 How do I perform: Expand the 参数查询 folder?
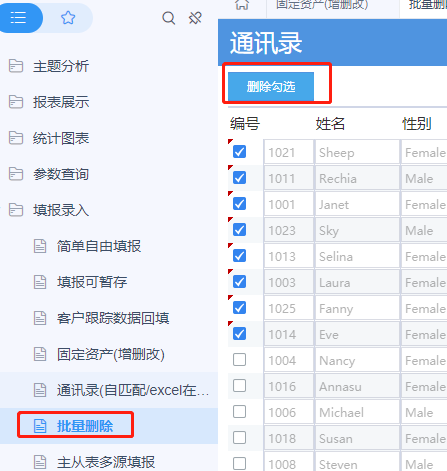pyautogui.click(x=61, y=174)
